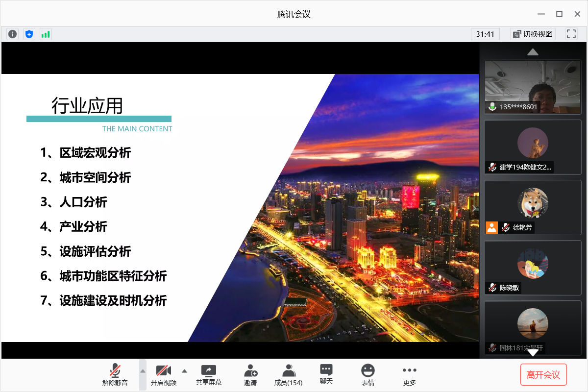Image resolution: width=588 pixels, height=392 pixels.
Task: Check the green network signal icon
Action: point(46,34)
